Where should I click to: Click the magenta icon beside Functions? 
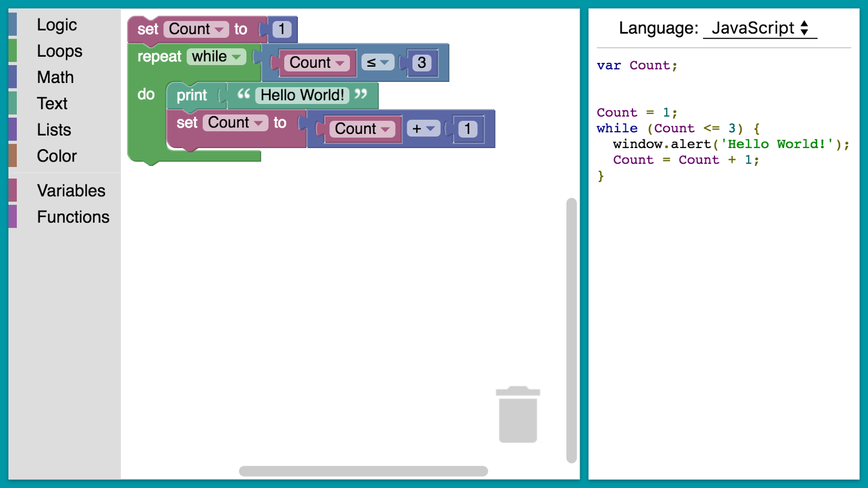click(12, 217)
